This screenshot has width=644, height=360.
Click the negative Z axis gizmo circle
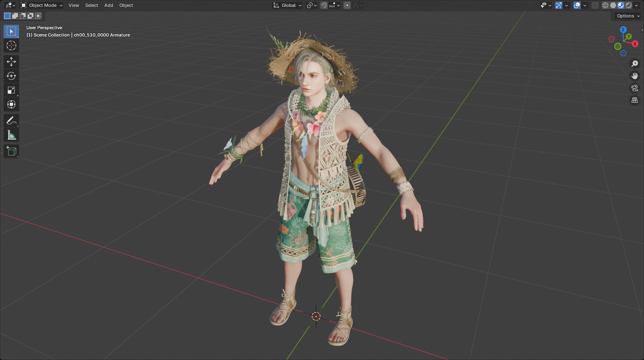coord(623,53)
